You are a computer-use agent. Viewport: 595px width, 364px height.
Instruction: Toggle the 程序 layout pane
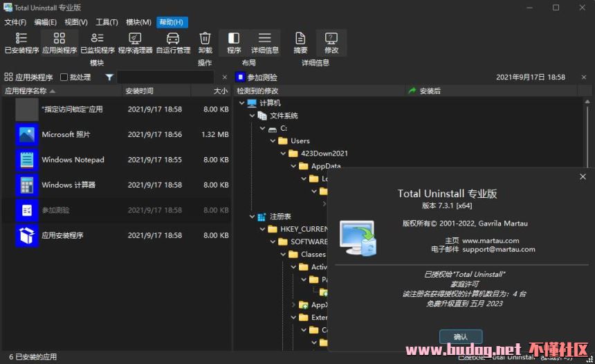click(234, 43)
